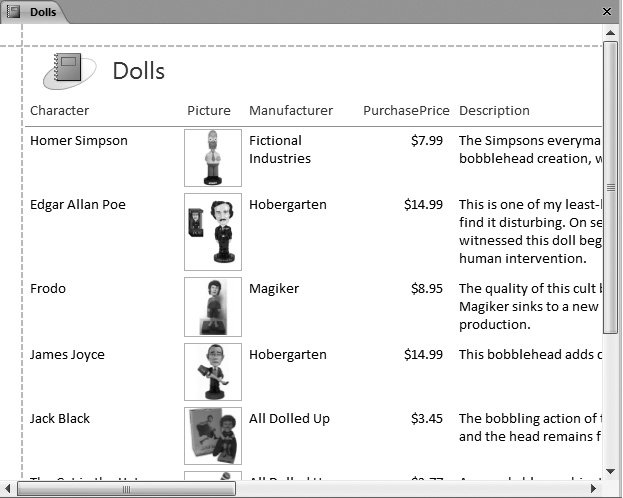Click the vertical scrollbar down arrow
Screen dimensions: 623x498
point(611,470)
